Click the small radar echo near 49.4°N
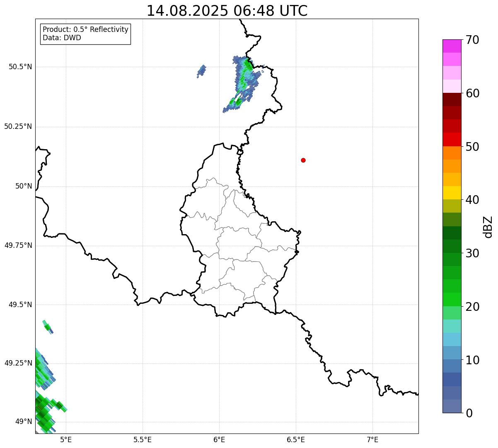This screenshot has width=498, height=448. (48, 327)
